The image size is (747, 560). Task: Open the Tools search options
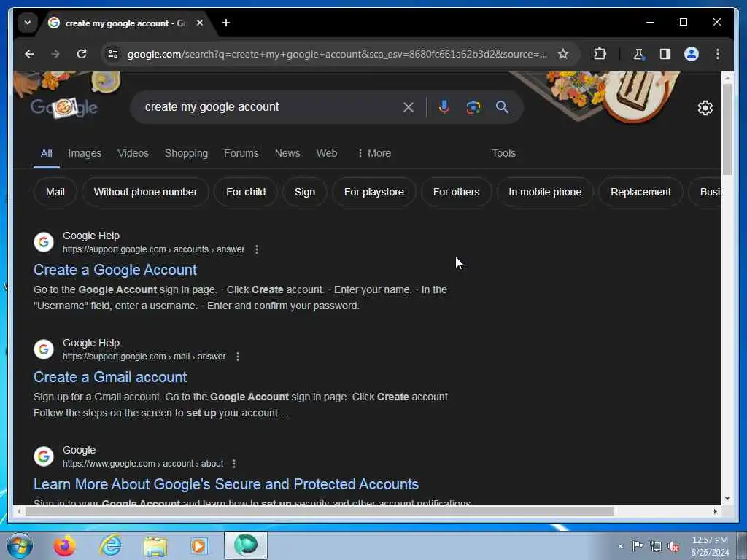(x=503, y=153)
